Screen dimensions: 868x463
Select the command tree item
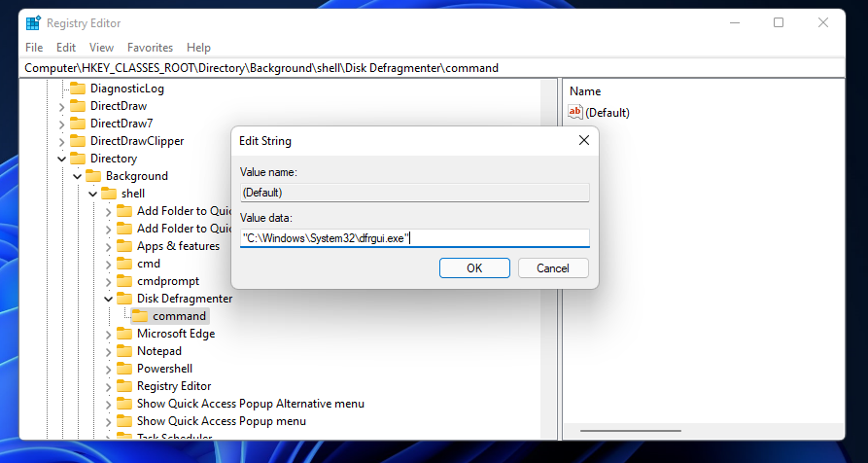point(179,316)
